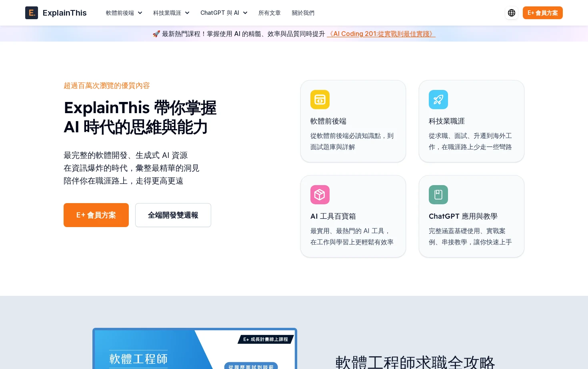Click the ExplainThis 帶你掌握 headline
This screenshot has width=588, height=369.
pos(140,117)
